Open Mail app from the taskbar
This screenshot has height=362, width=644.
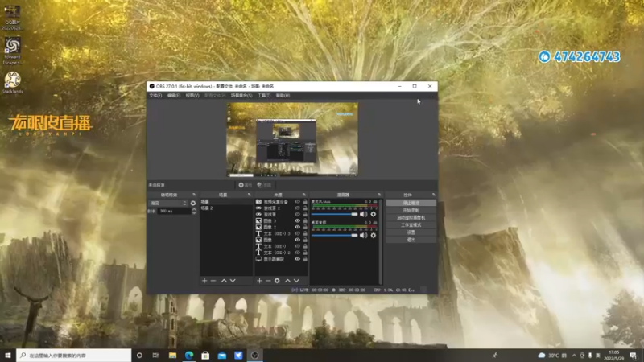coord(222,355)
